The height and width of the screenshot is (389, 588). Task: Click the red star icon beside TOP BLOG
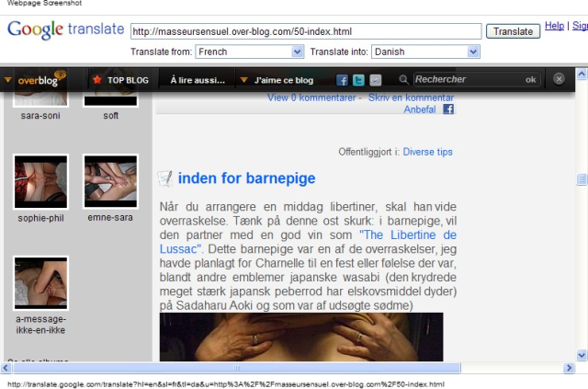[x=97, y=80]
